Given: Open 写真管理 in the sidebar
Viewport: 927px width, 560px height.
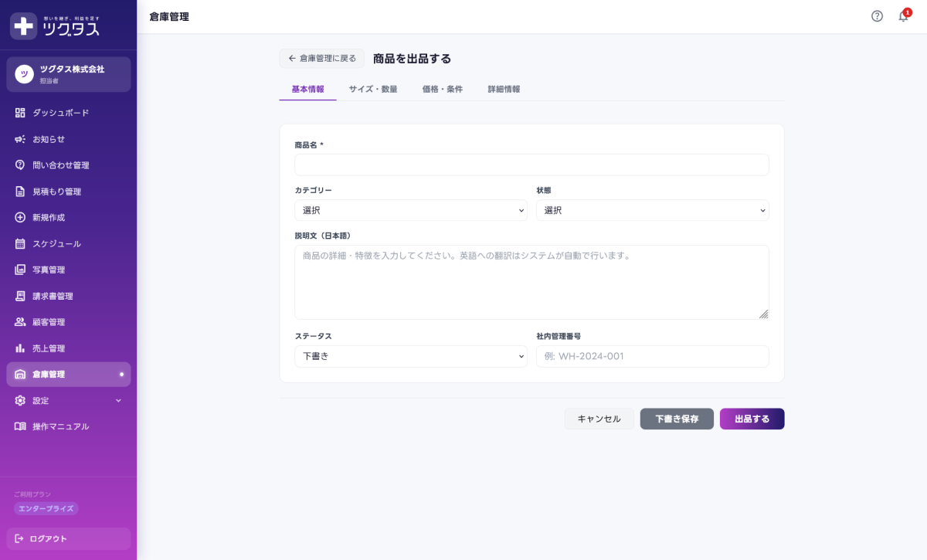Looking at the screenshot, I should (69, 270).
